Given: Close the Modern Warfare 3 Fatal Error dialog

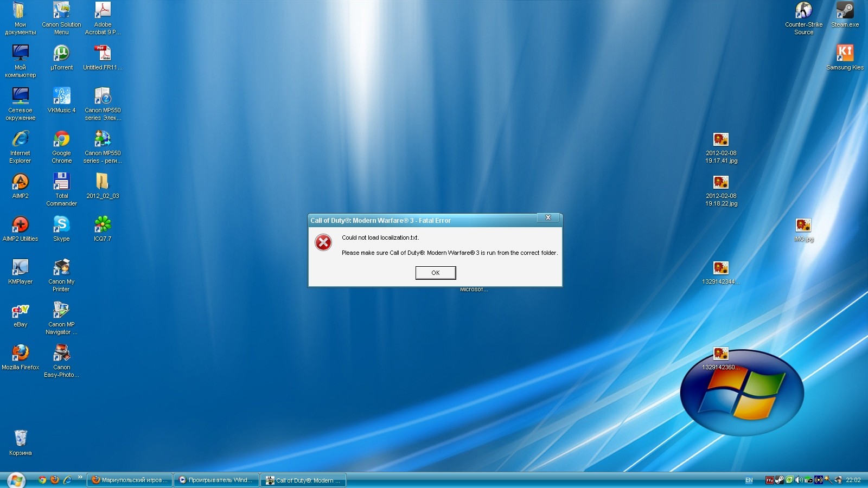Looking at the screenshot, I should 548,217.
